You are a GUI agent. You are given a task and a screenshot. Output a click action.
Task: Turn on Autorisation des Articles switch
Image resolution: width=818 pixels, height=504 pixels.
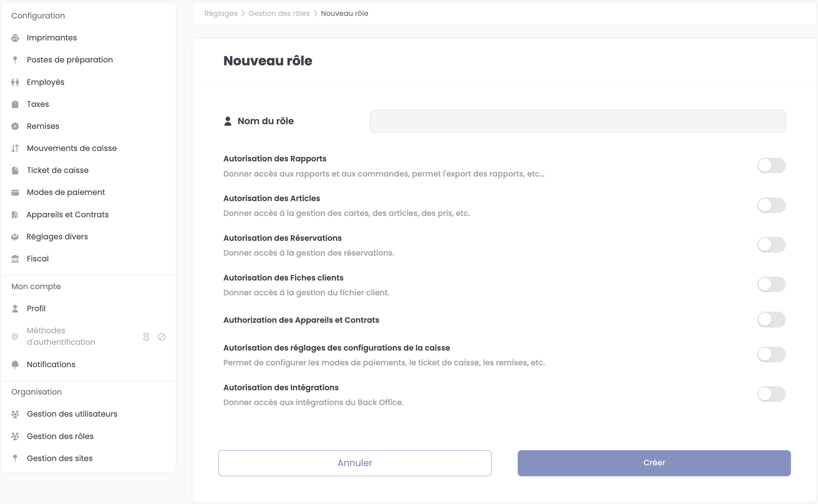click(x=771, y=205)
